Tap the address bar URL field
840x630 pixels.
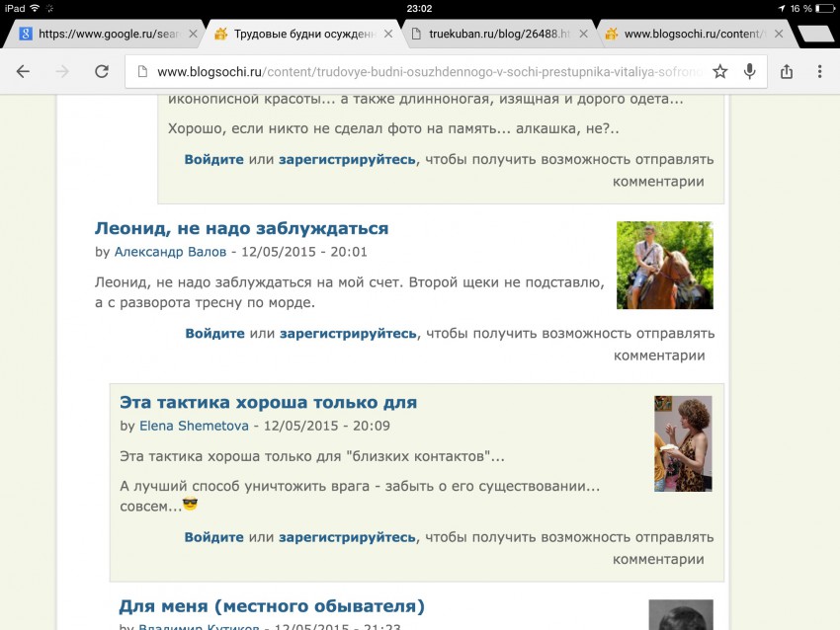pyautogui.click(x=425, y=71)
